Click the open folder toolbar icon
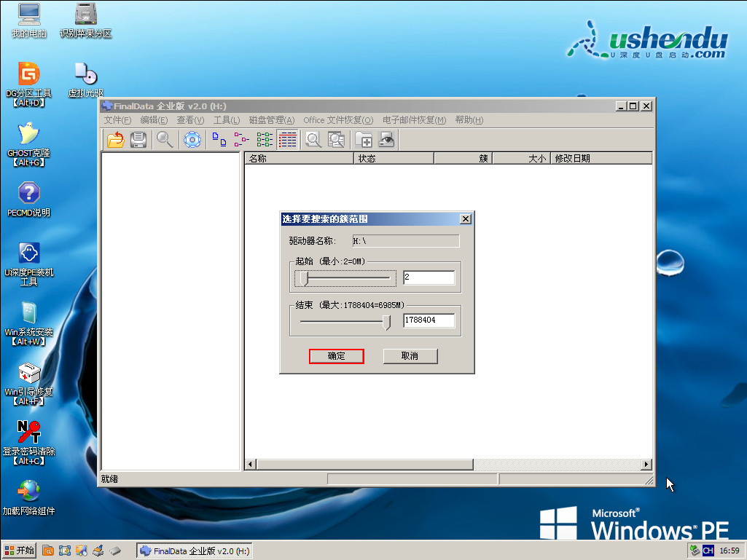The image size is (747, 560). pos(115,140)
